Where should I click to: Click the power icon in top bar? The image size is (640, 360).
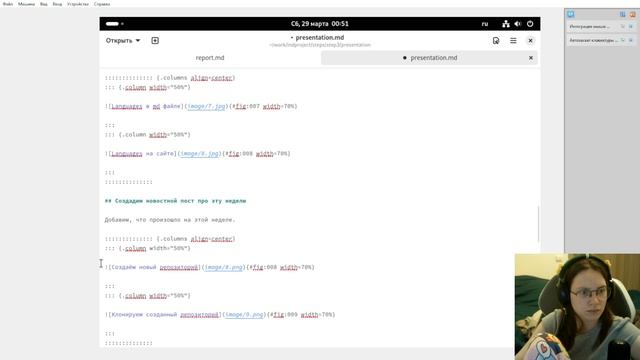[530, 24]
